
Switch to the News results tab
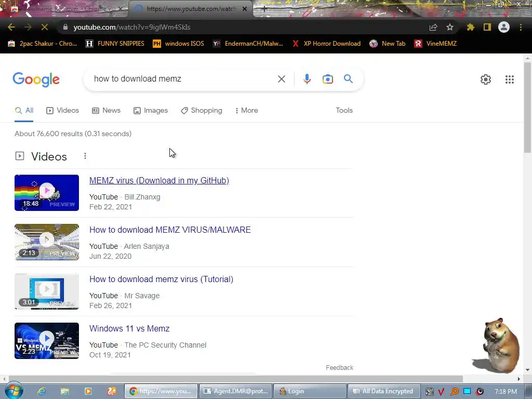(x=106, y=110)
